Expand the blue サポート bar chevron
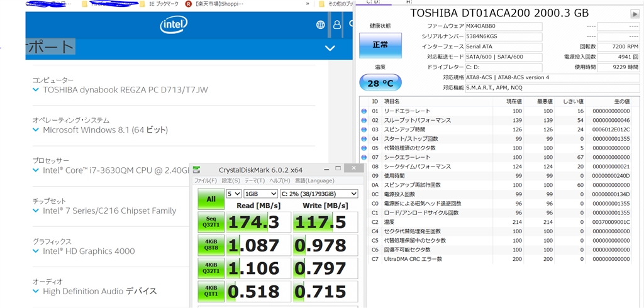 (x=330, y=48)
